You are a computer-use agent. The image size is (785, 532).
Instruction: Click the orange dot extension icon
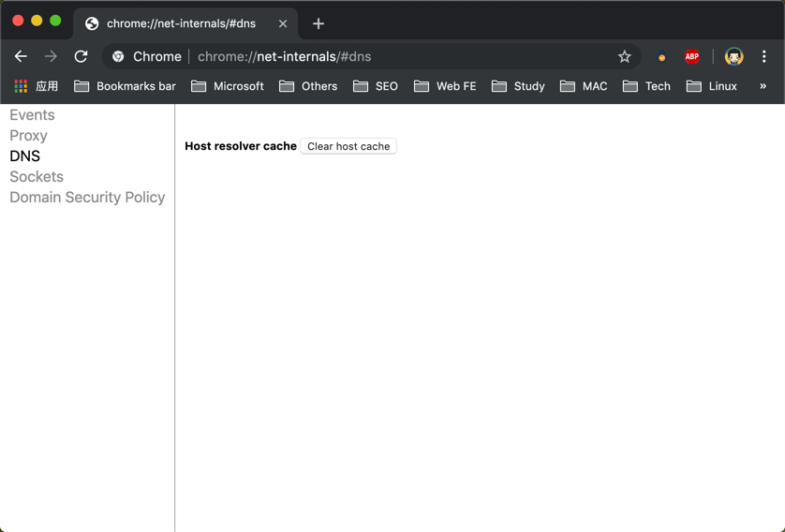point(661,57)
